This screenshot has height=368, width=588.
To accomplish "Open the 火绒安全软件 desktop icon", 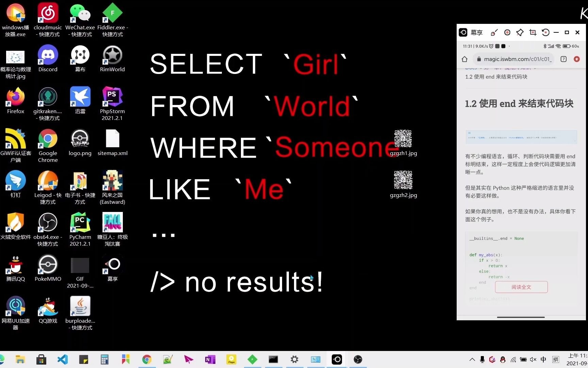I will point(15,226).
